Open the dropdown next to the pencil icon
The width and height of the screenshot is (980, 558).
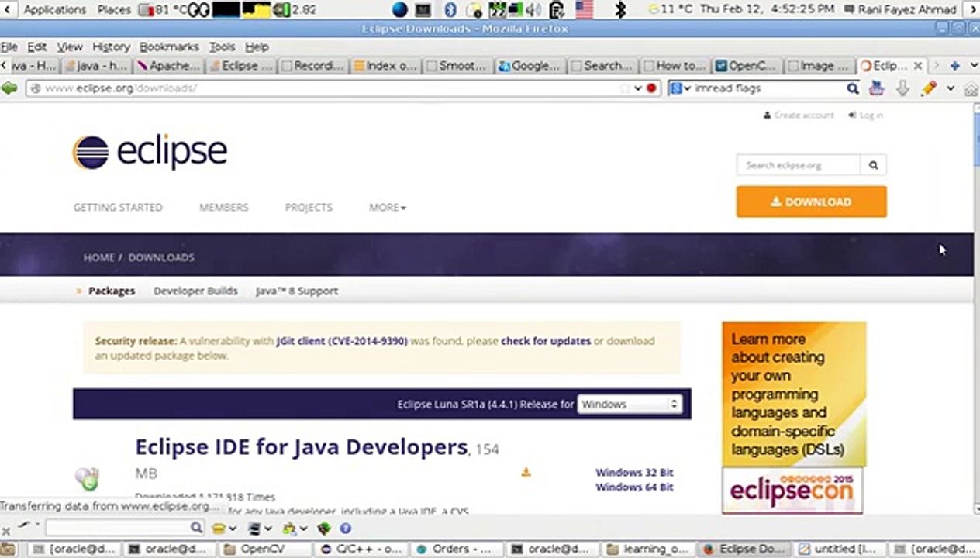pyautogui.click(x=950, y=88)
